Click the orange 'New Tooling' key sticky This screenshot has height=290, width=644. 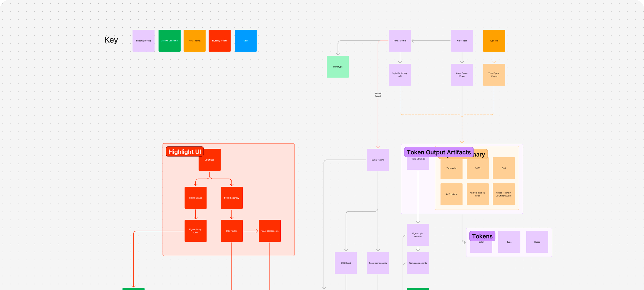tap(194, 41)
